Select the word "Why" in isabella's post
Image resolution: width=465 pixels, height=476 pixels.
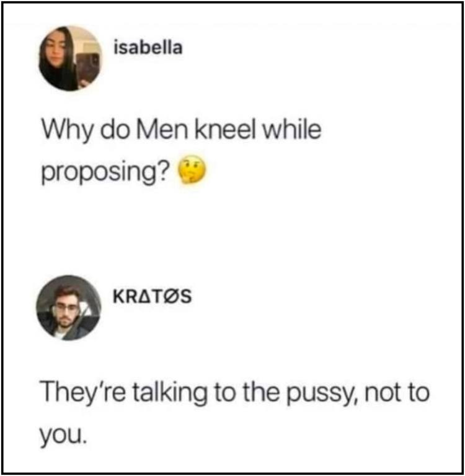[x=66, y=131]
